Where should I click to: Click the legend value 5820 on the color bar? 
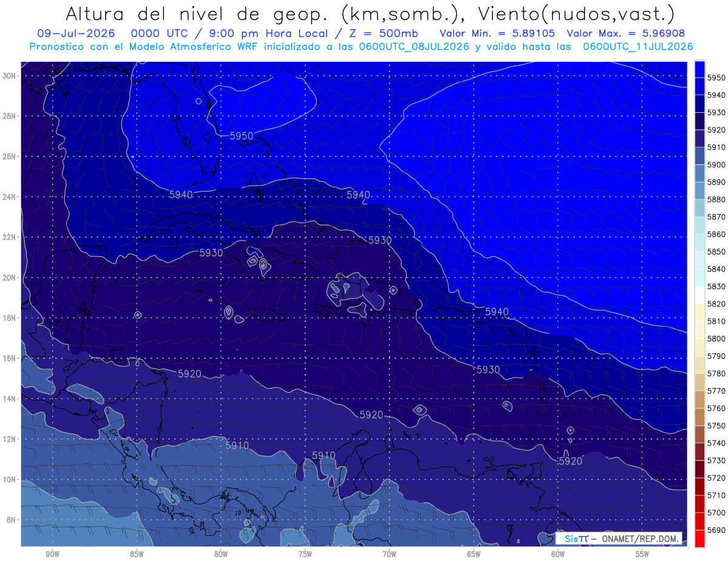pyautogui.click(x=716, y=304)
